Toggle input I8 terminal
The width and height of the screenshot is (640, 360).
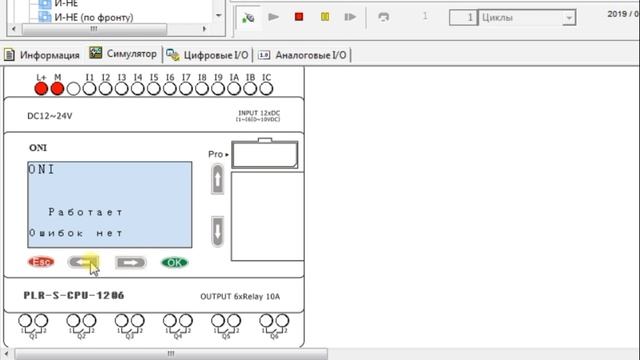point(202,89)
